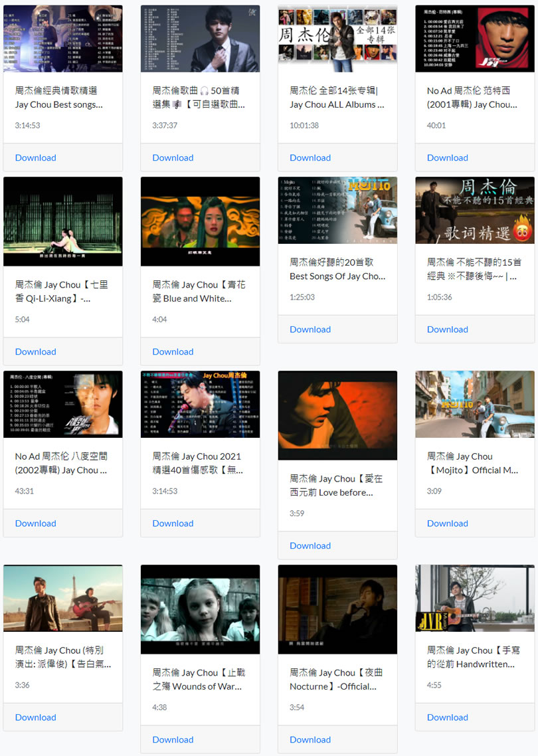The width and height of the screenshot is (538, 756).
Task: Download 周杰倫 不能不聽的15首經典 video
Action: 448,330
